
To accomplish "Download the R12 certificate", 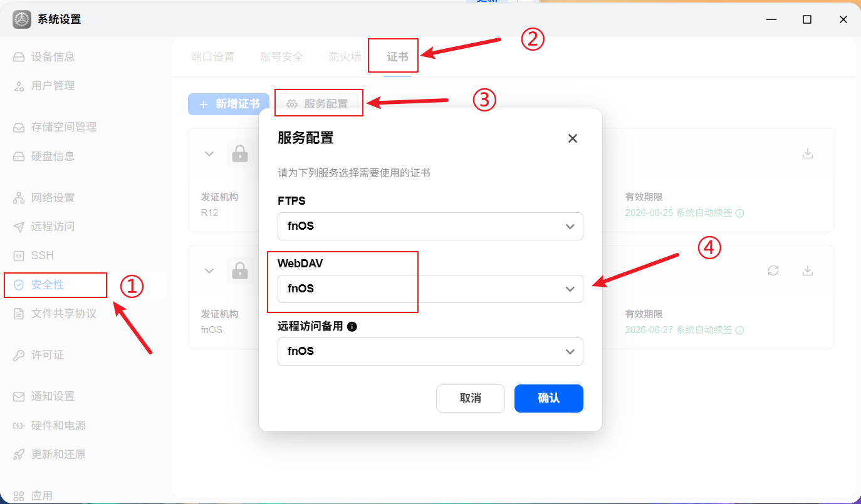I will tap(808, 153).
